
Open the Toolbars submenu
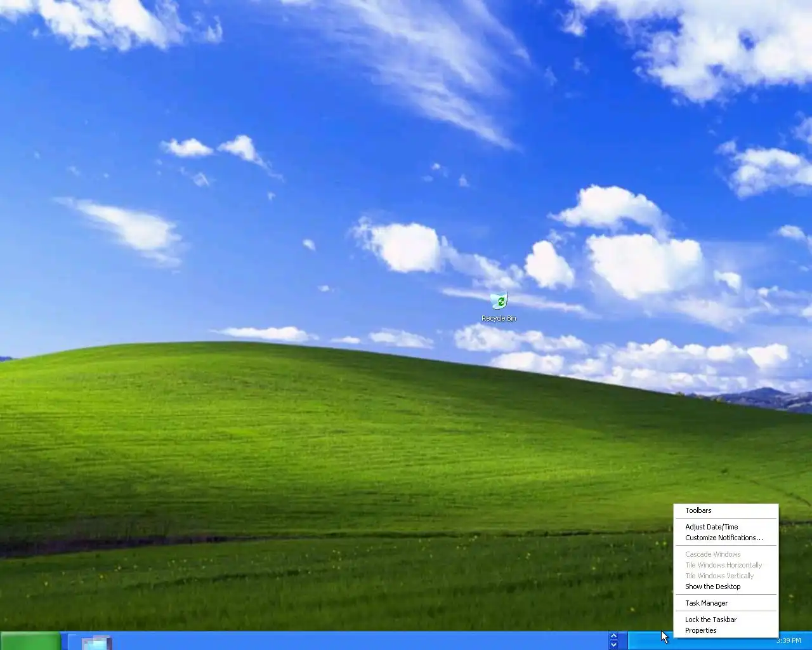[726, 510]
